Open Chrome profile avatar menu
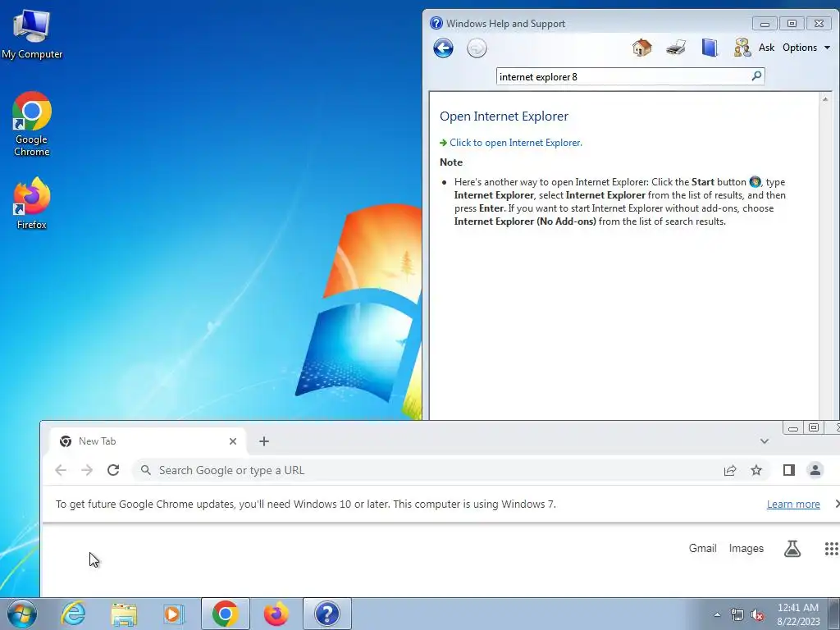This screenshot has height=630, width=840. 815,470
